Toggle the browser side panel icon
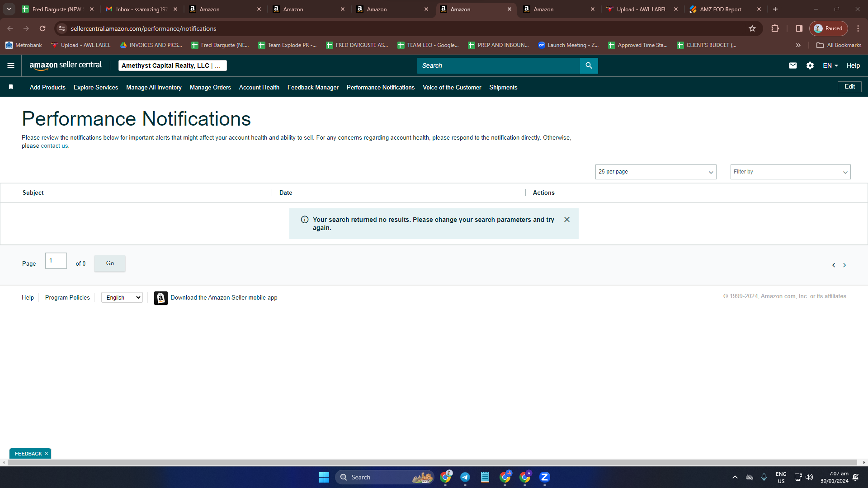The height and width of the screenshot is (488, 868). point(799,28)
